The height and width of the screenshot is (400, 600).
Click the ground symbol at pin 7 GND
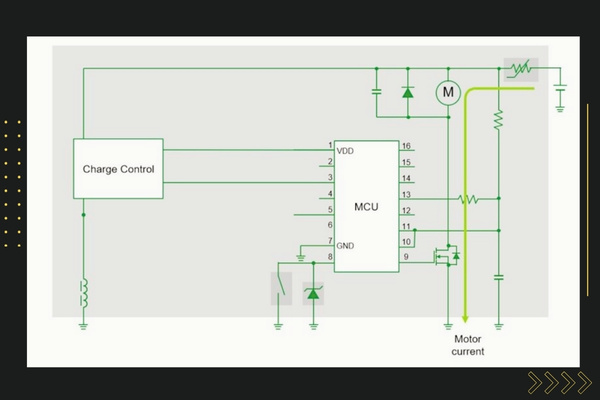coord(301,258)
